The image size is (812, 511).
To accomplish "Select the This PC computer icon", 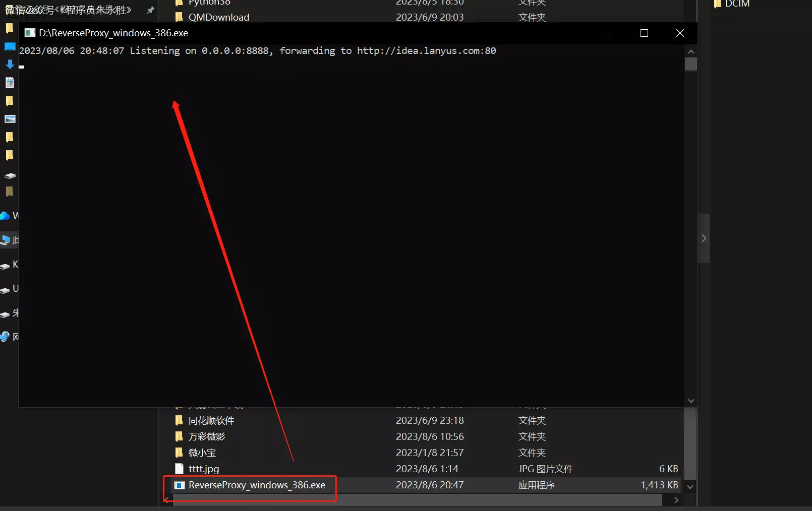I will pos(6,240).
